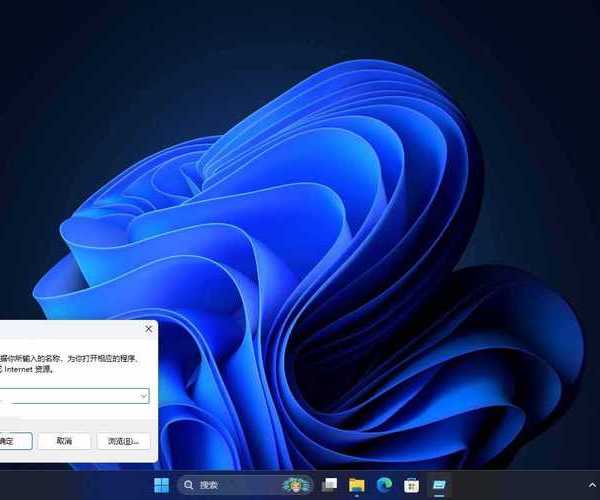Select the Run app taskbar icon
Viewport: 600px width, 500px height.
(439, 485)
